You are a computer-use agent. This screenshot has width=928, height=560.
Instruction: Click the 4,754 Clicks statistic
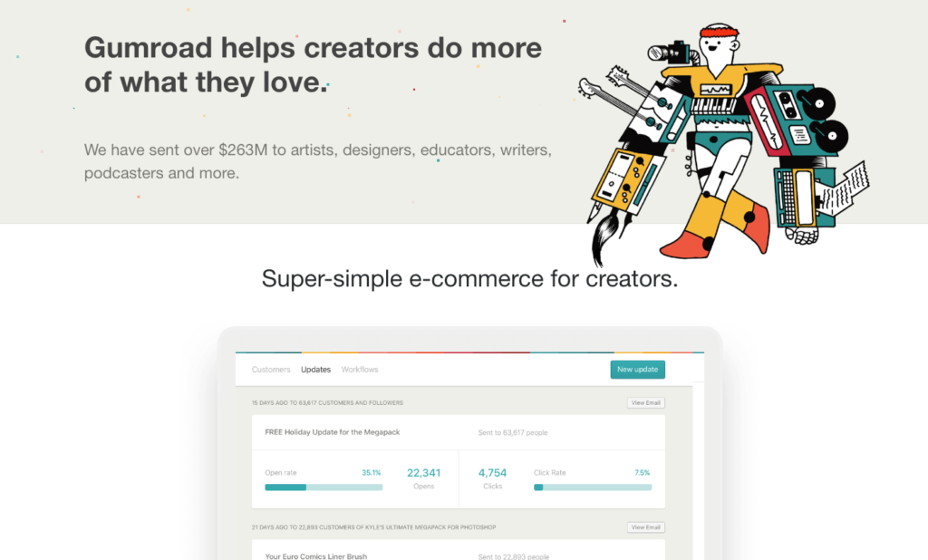coord(492,478)
